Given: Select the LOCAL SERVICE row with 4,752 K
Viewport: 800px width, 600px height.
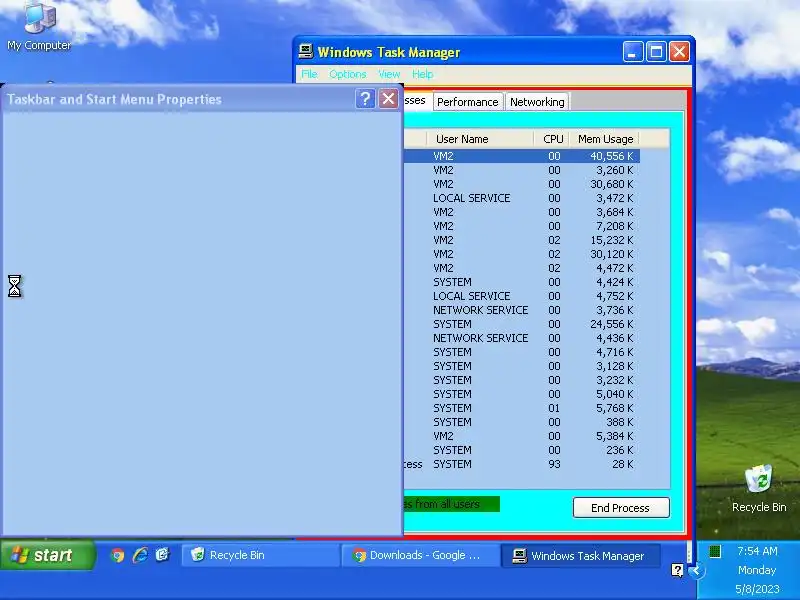Looking at the screenshot, I should coord(521,296).
